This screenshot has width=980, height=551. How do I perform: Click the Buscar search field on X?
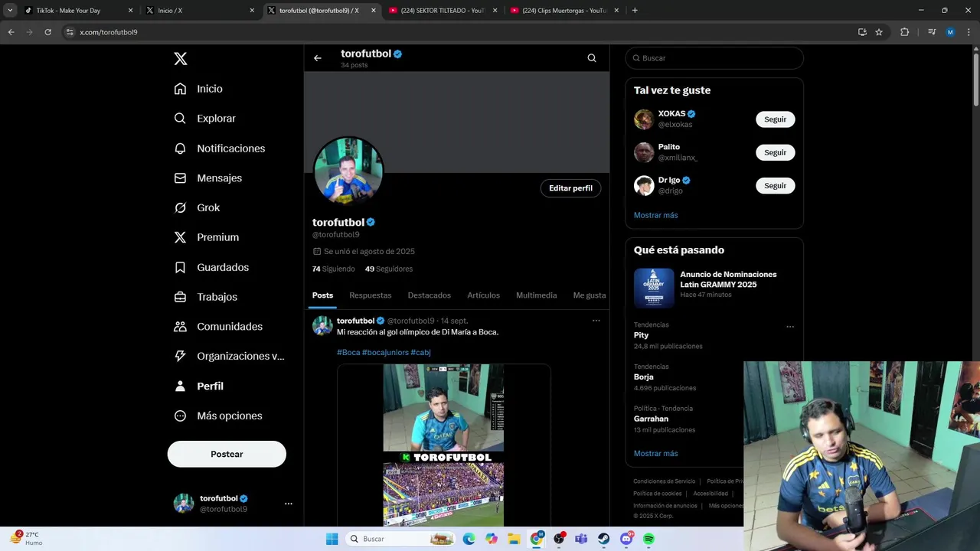[x=714, y=58]
